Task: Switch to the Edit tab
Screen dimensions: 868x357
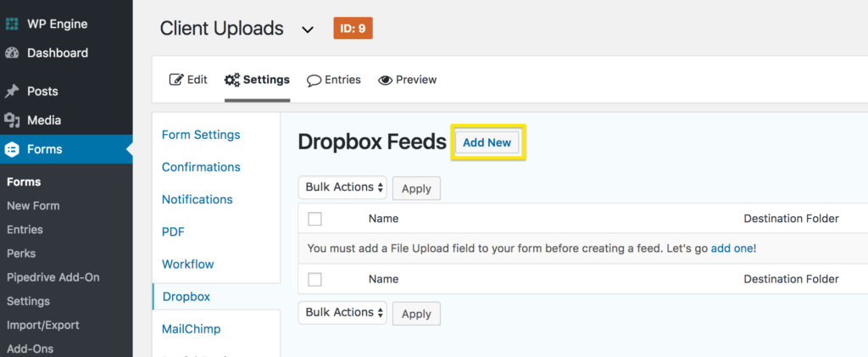Action: [188, 80]
